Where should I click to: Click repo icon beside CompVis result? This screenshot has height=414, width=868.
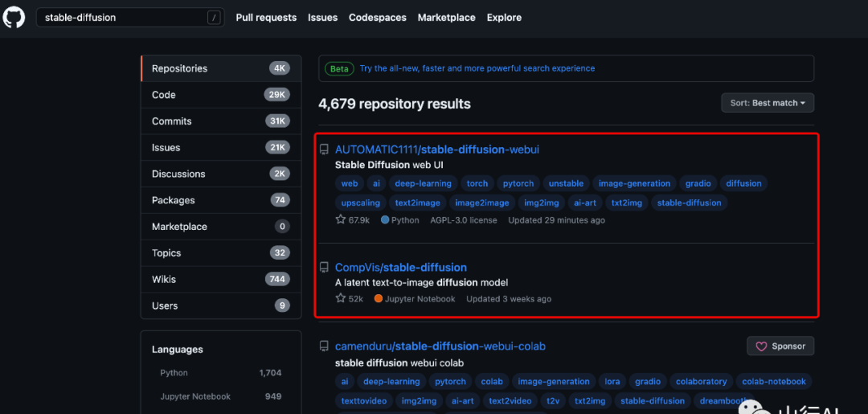tap(324, 268)
